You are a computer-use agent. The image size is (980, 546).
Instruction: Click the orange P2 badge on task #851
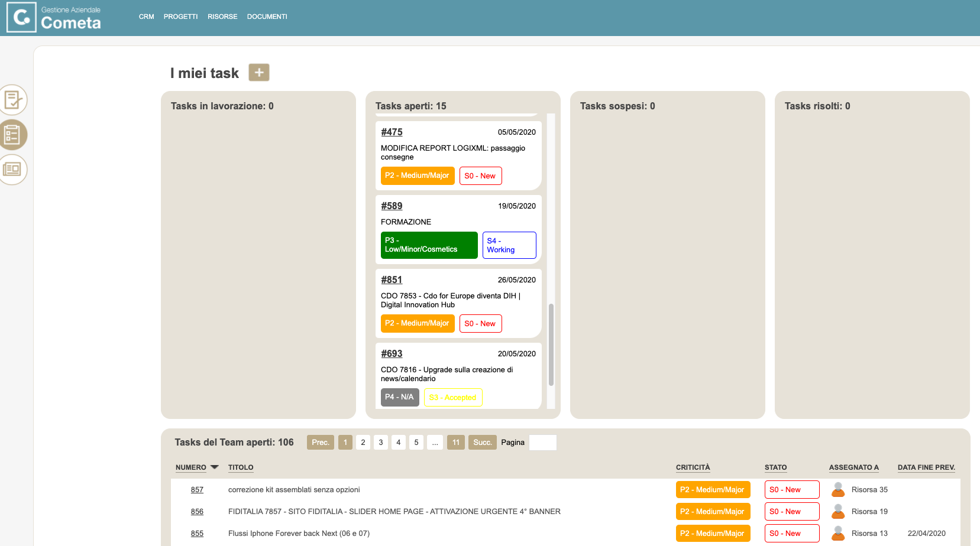tap(417, 323)
